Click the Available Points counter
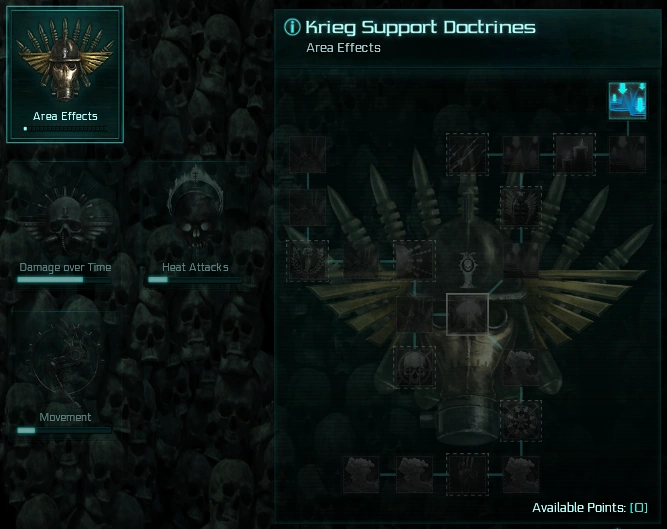 coord(590,508)
